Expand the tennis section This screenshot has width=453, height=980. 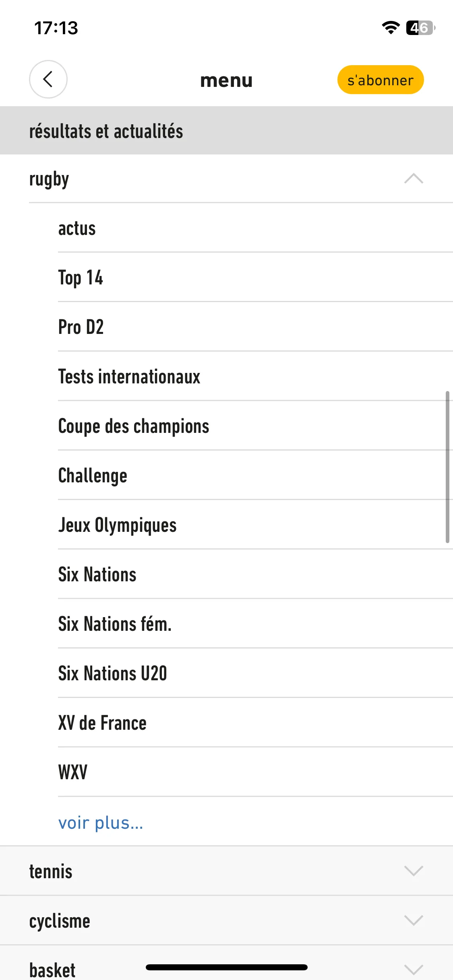tap(226, 871)
